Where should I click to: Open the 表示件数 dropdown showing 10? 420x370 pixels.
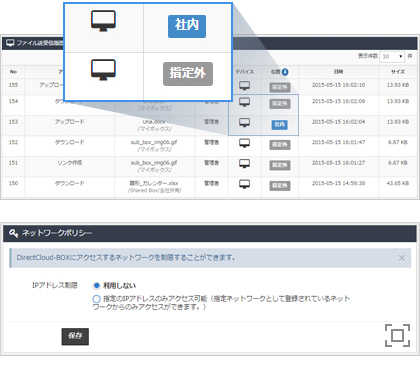pos(392,57)
